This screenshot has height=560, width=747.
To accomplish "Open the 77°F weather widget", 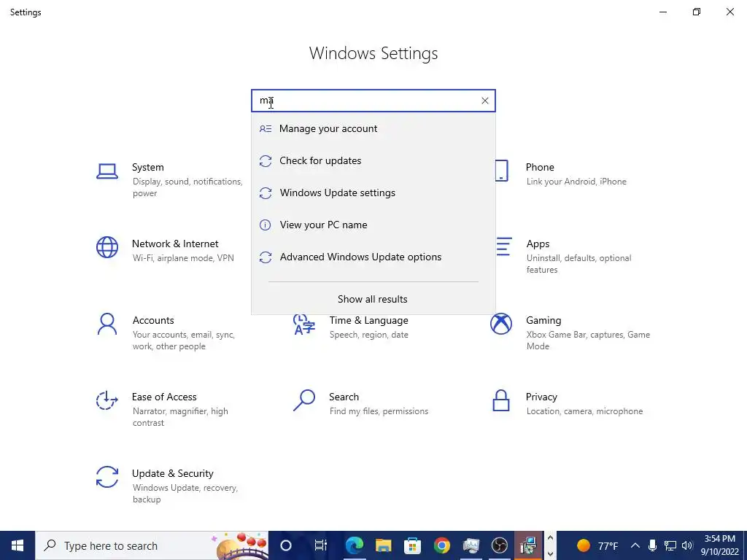I will [x=597, y=545].
